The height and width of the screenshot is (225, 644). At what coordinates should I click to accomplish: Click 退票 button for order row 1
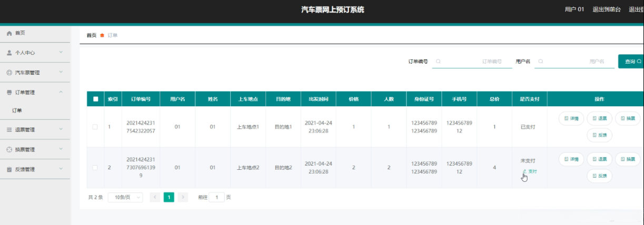pyautogui.click(x=599, y=118)
